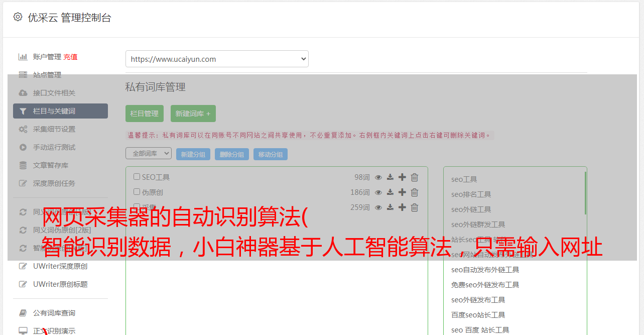Viewport: 644px width, 335px height.
Task: Select keyword seo排名工具
Action: [471, 194]
